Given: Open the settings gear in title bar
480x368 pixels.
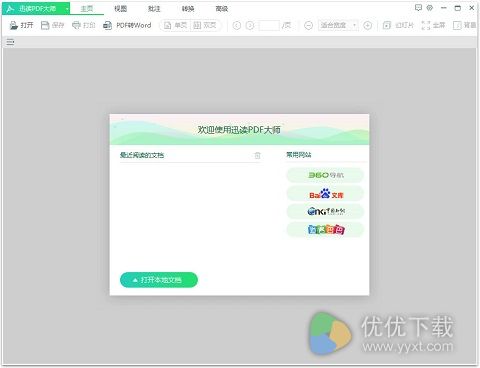Looking at the screenshot, I should point(430,8).
